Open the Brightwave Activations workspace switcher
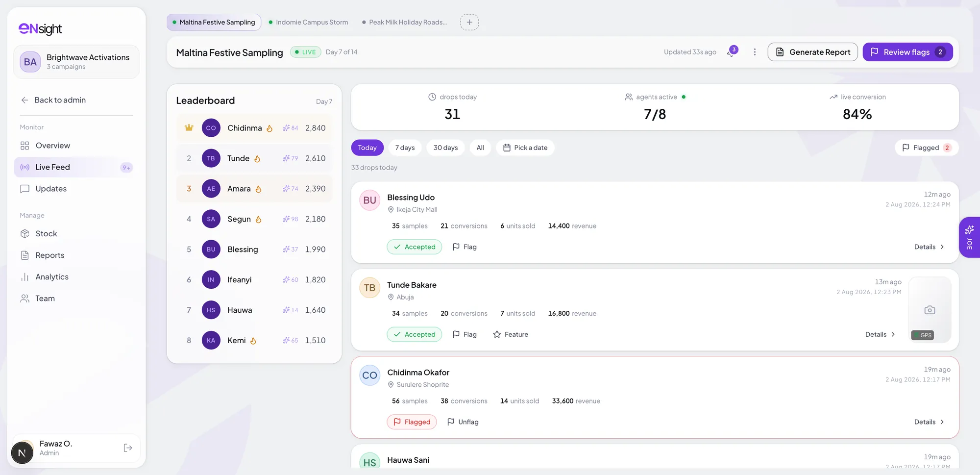The height and width of the screenshot is (475, 980). tap(76, 62)
